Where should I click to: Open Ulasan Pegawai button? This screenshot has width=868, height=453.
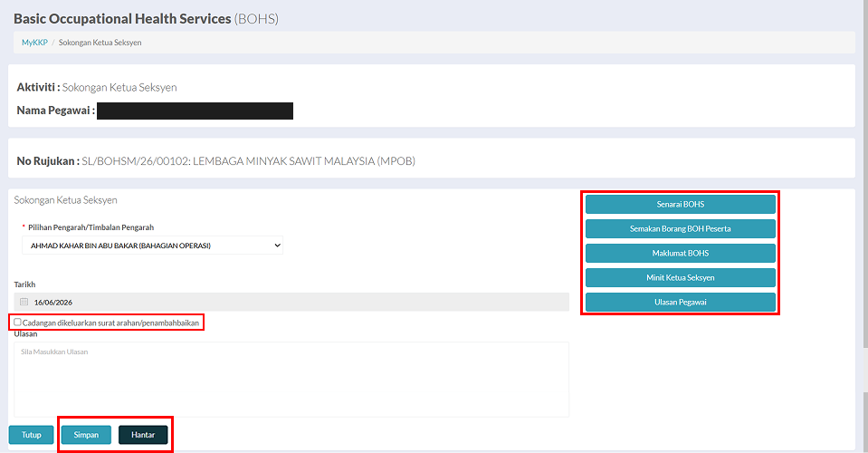pos(681,302)
